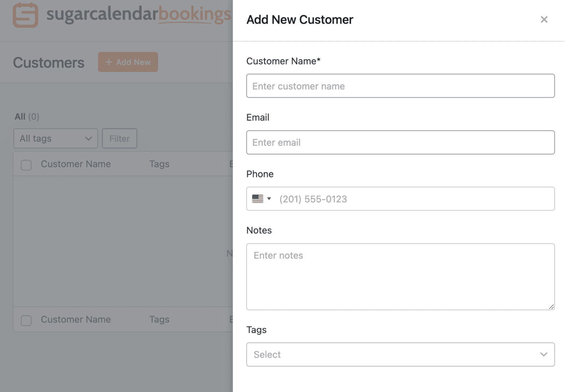This screenshot has height=392, width=565.
Task: Click the Customer Name footer column label
Action: [x=76, y=320]
